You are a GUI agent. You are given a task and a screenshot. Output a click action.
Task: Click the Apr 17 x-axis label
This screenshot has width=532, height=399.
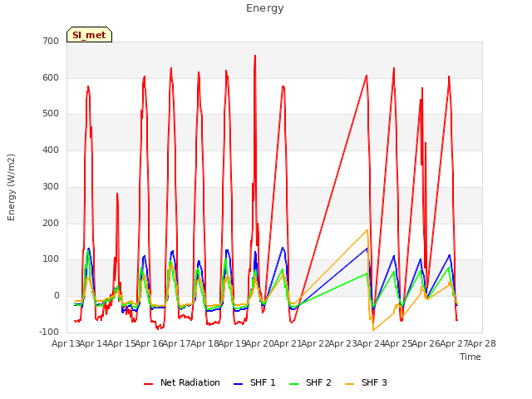[177, 343]
